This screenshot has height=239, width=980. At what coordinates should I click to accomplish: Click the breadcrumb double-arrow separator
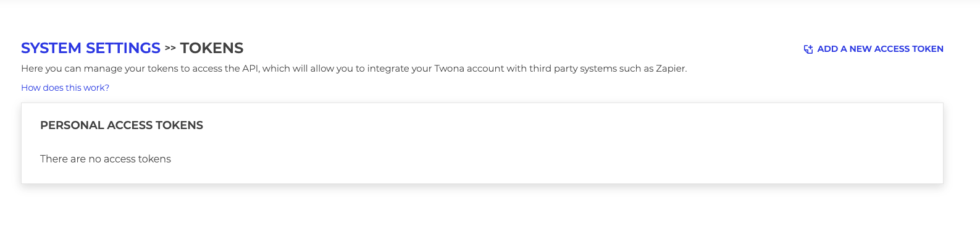pos(170,48)
